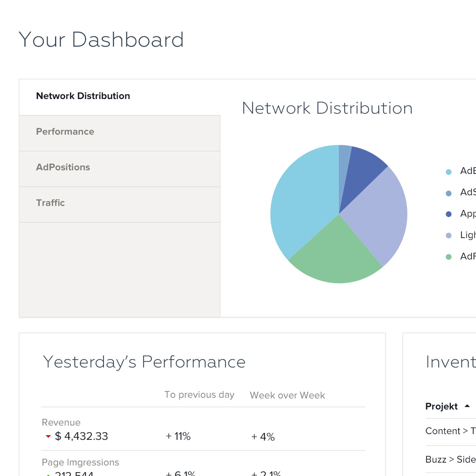476x476 pixels.
Task: Sort by the Projekt column arrow
Action: [x=467, y=406]
